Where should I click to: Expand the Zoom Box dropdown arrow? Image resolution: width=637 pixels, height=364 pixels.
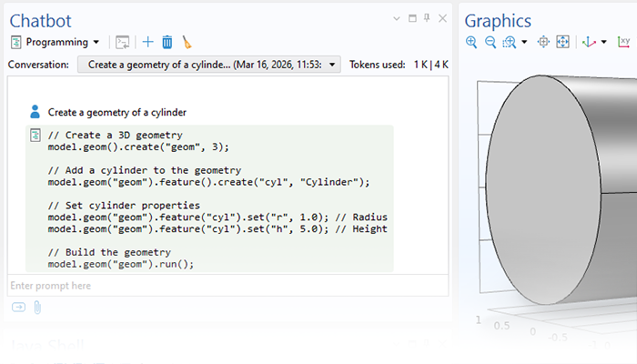click(x=524, y=42)
